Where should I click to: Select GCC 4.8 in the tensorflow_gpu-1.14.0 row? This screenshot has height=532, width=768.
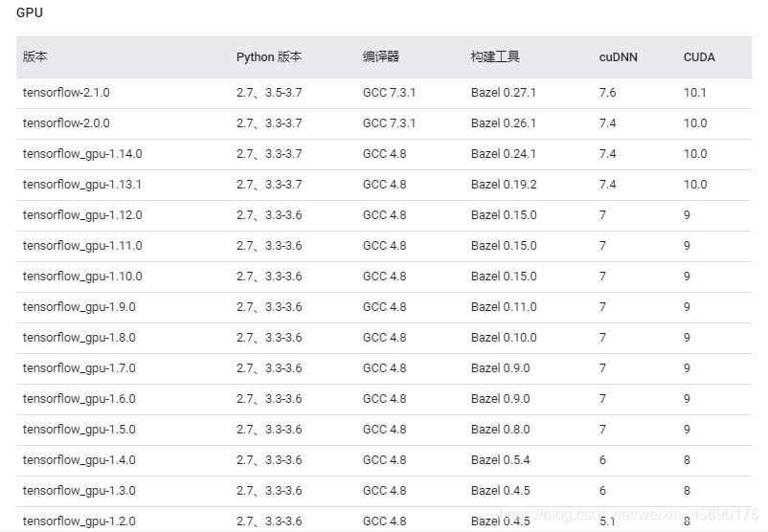pyautogui.click(x=385, y=154)
